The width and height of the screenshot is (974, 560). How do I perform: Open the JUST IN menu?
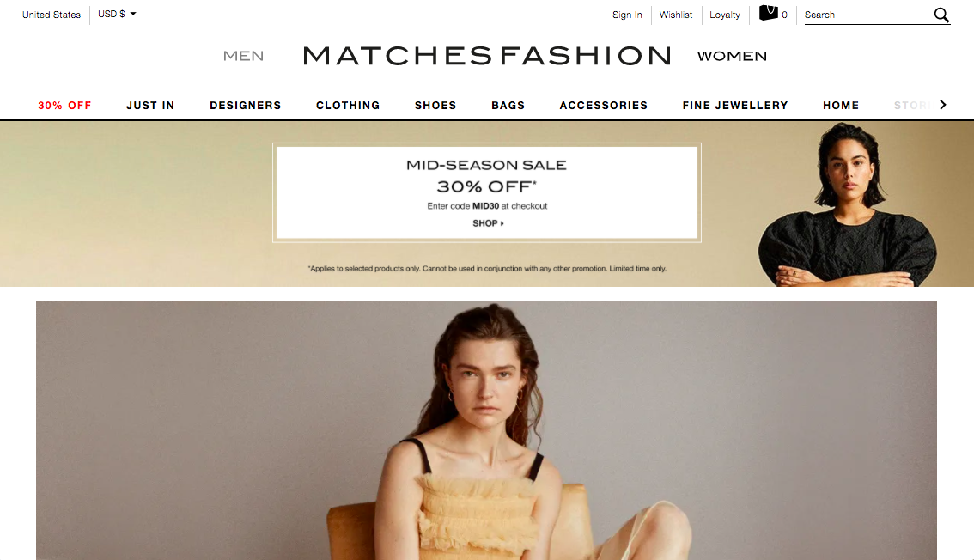coord(150,106)
